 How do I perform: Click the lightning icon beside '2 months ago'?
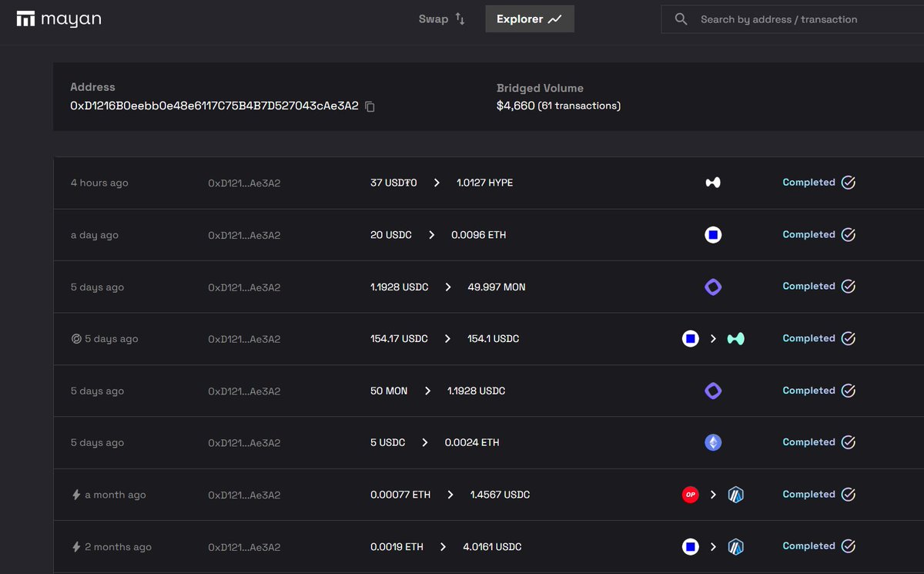click(75, 547)
